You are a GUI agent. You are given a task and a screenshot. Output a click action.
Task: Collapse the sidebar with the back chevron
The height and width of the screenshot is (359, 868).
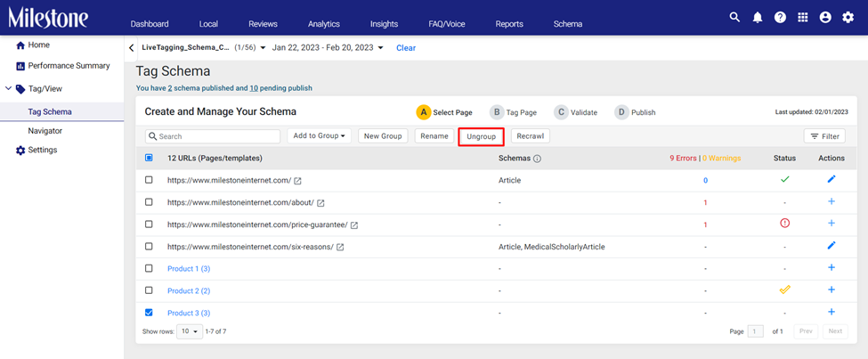[x=131, y=47]
